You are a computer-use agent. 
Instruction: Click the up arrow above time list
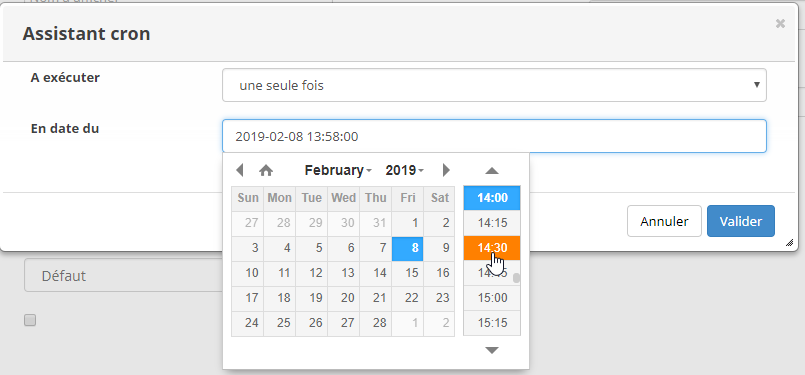(x=492, y=171)
